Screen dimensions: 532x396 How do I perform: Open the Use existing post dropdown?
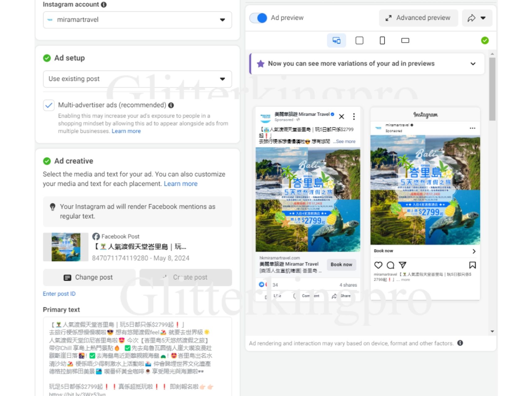tap(137, 79)
